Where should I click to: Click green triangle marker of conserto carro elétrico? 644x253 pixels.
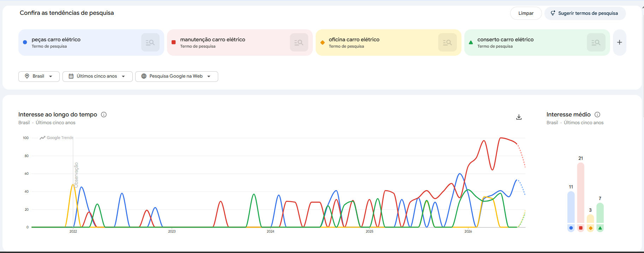pos(471,42)
